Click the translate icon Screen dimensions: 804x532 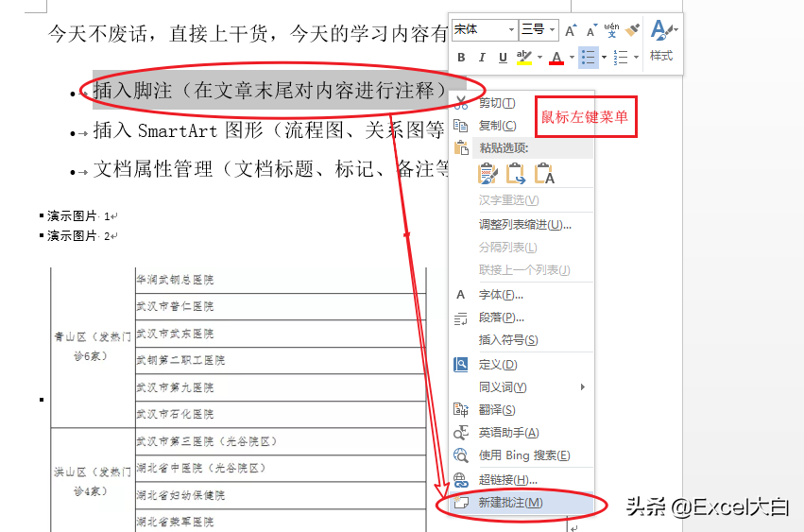point(460,409)
